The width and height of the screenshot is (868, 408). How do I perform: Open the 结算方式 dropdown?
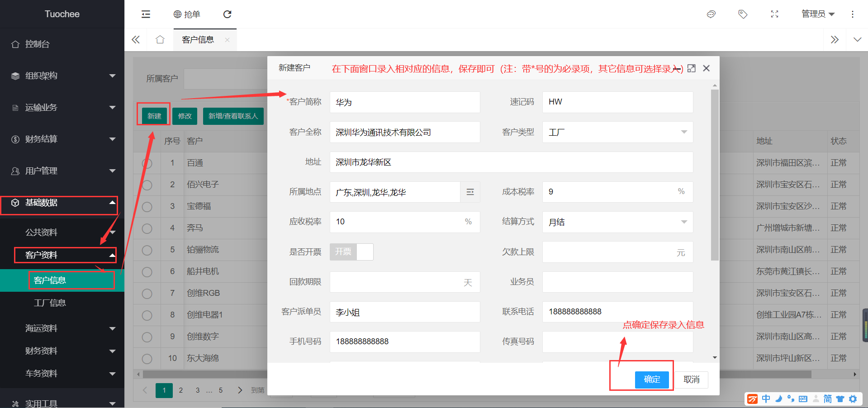click(x=617, y=222)
